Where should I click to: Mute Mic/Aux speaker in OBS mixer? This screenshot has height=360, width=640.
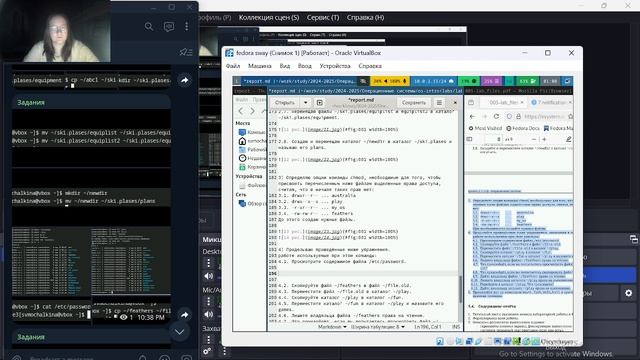tap(209, 314)
